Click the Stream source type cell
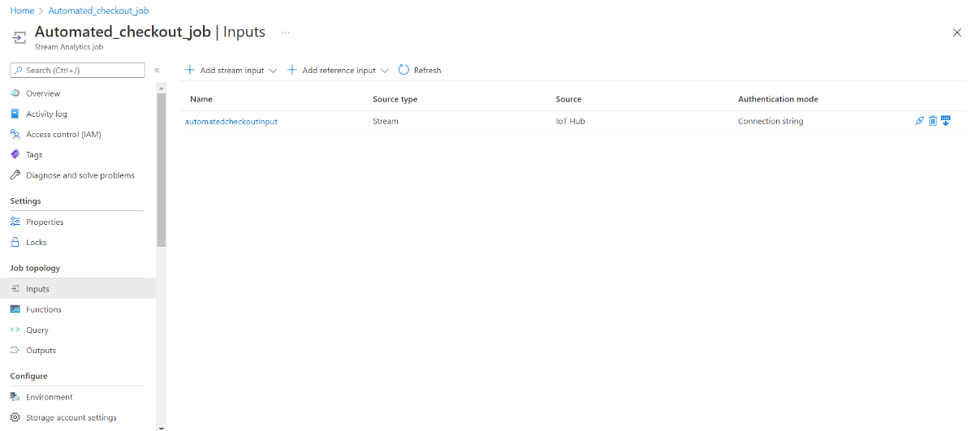 386,121
